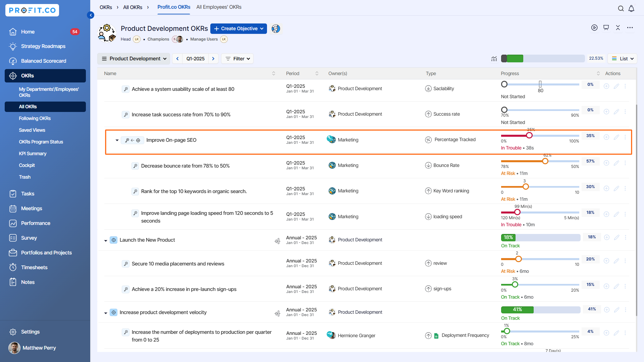
Task: Open the Product Development department dropdown
Action: pyautogui.click(x=134, y=59)
